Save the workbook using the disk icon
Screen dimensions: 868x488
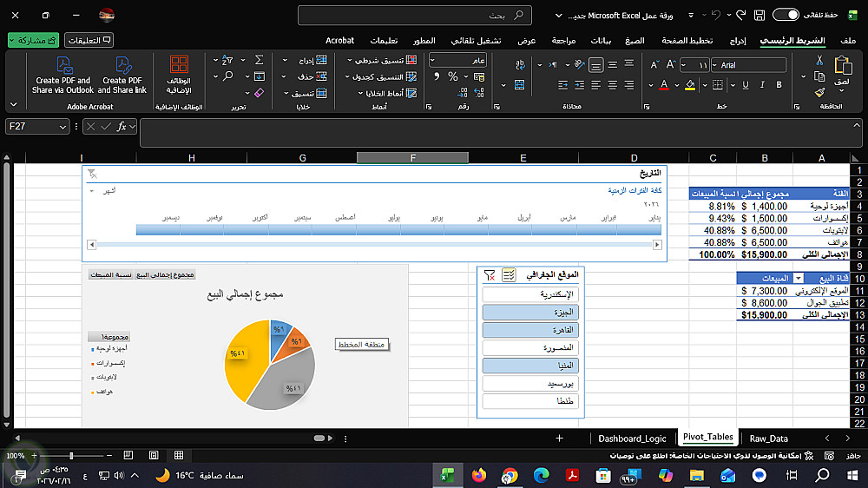pyautogui.click(x=759, y=16)
